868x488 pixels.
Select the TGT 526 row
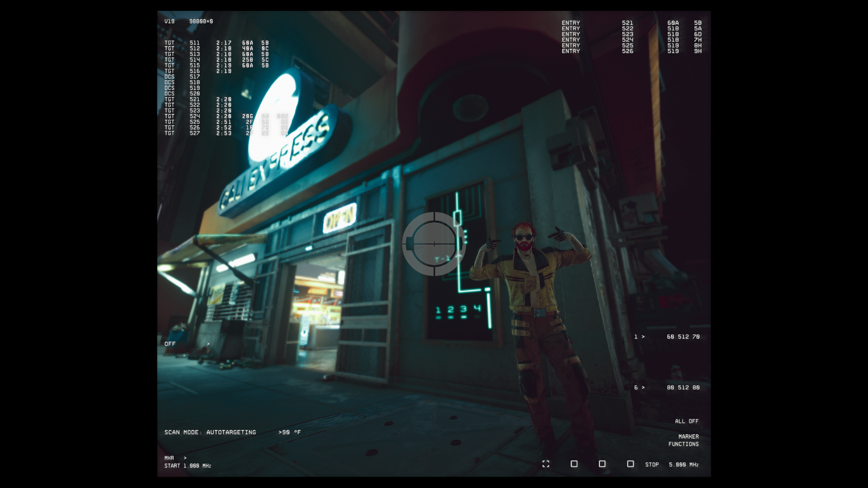[x=226, y=127]
